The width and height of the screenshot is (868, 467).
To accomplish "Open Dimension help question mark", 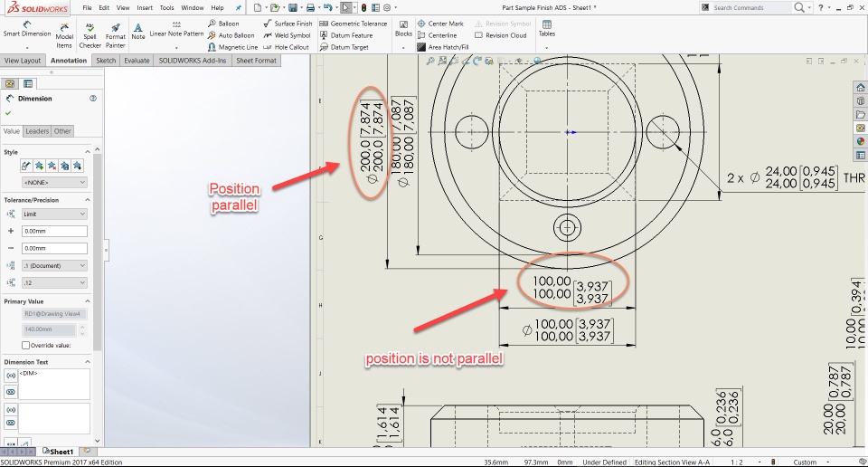I will click(93, 98).
